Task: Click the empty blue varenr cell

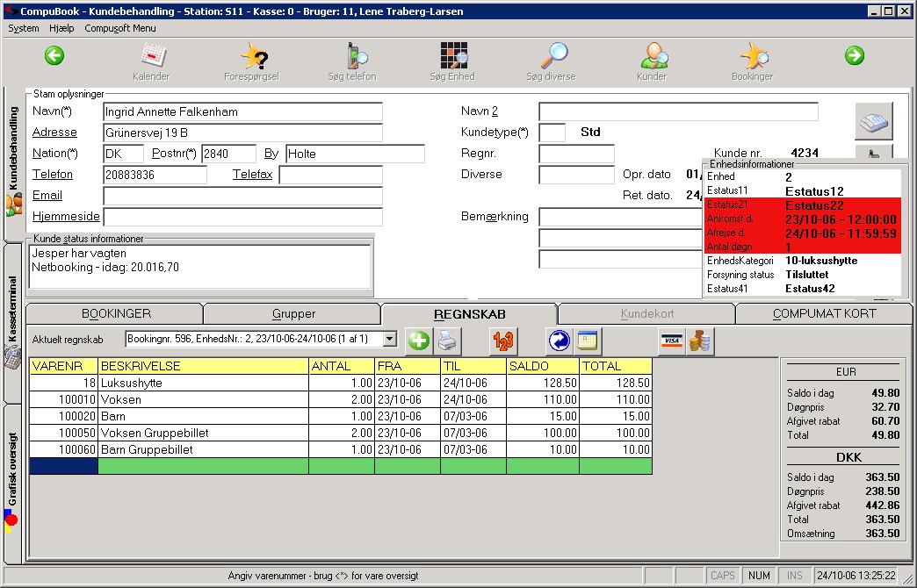Action: (64, 466)
